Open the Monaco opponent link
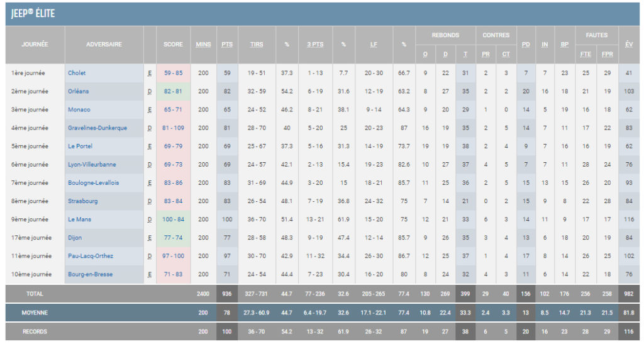The image size is (644, 344). coord(79,109)
